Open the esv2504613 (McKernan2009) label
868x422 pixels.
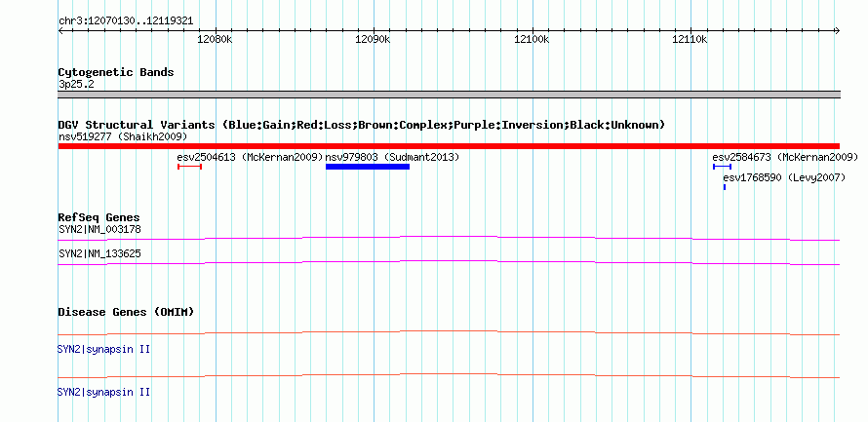coord(250,157)
